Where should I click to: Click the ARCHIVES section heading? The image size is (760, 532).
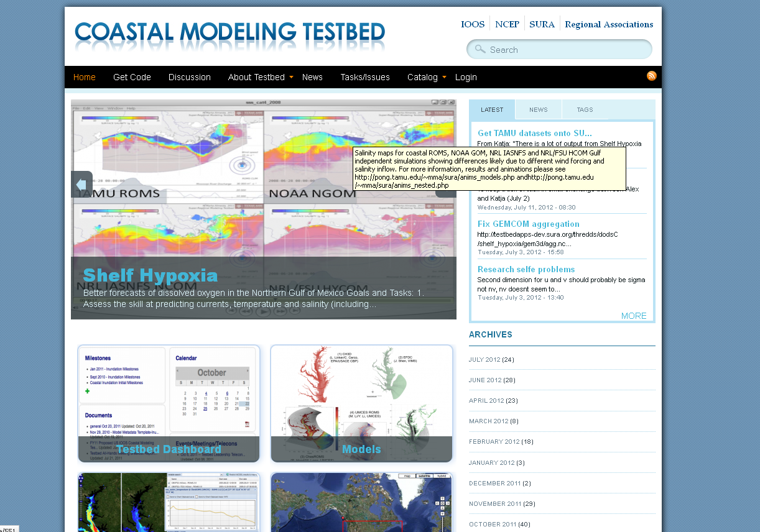[491, 334]
